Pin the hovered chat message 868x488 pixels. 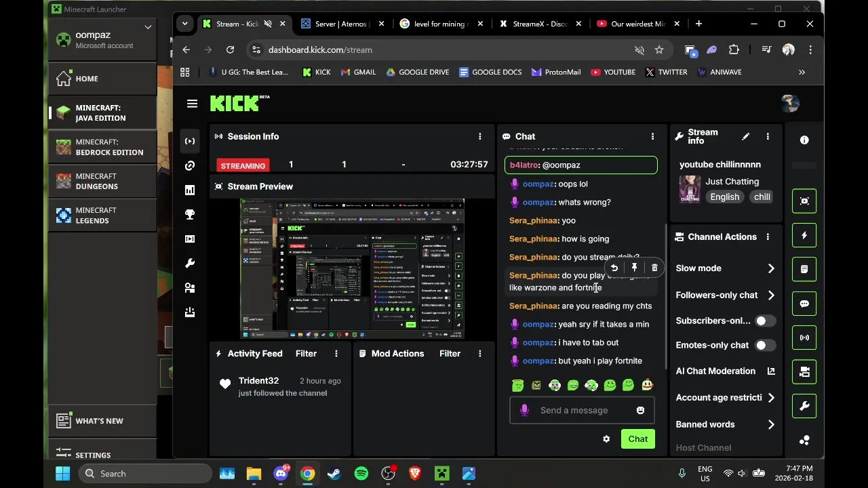(x=634, y=268)
